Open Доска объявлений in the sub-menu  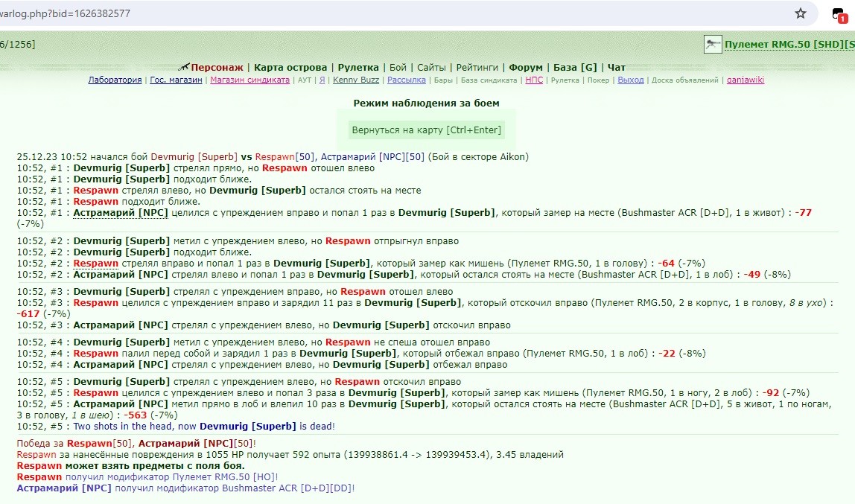(x=685, y=80)
